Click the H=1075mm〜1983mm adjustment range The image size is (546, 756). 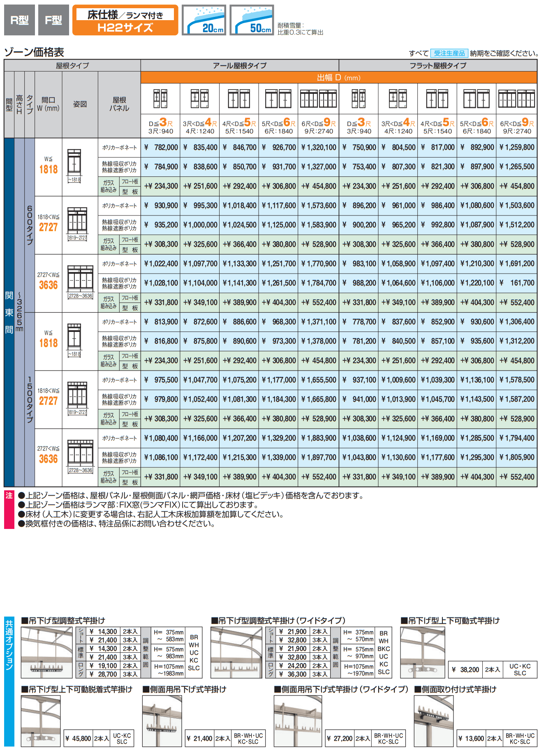pyautogui.click(x=169, y=670)
